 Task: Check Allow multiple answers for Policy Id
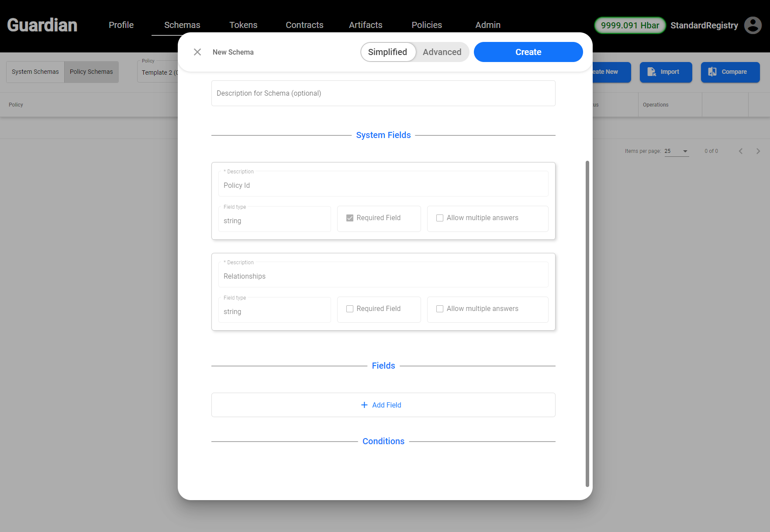coord(440,218)
